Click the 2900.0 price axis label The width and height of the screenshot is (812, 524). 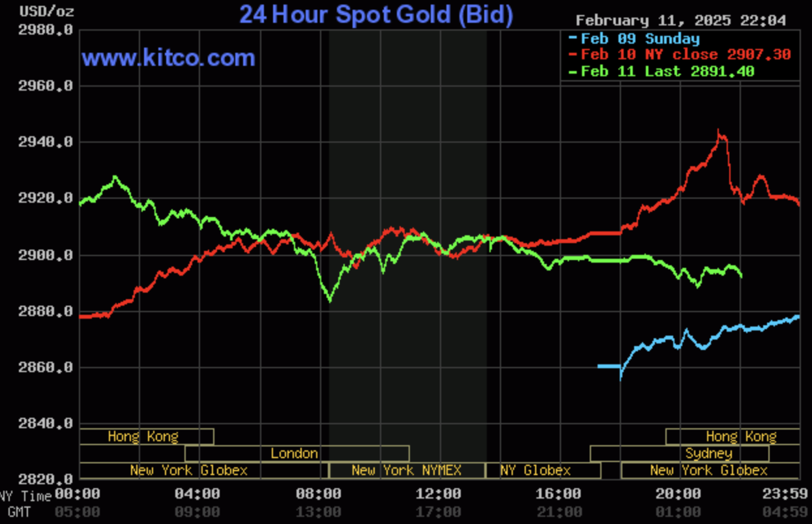tap(46, 255)
